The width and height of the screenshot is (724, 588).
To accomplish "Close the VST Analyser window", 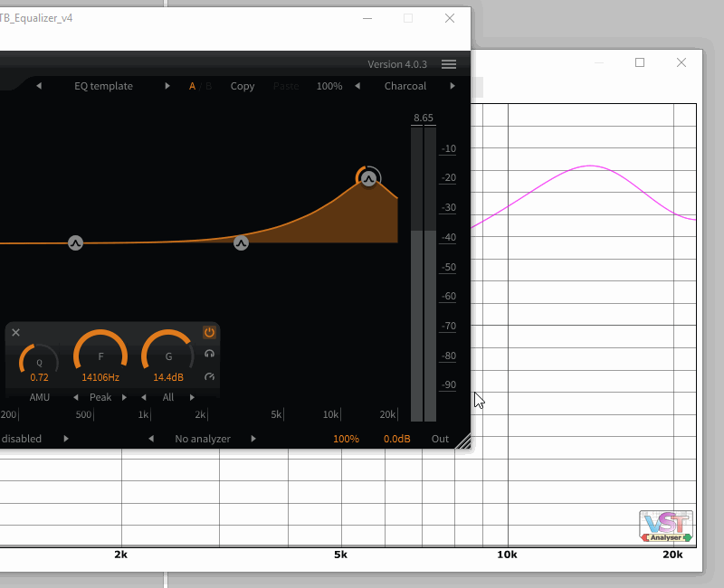I will 681,62.
